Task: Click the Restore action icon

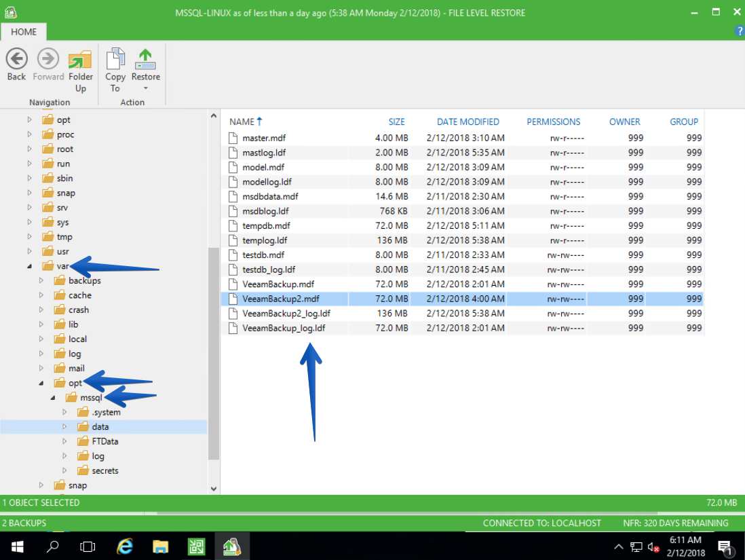Action: coord(145,60)
